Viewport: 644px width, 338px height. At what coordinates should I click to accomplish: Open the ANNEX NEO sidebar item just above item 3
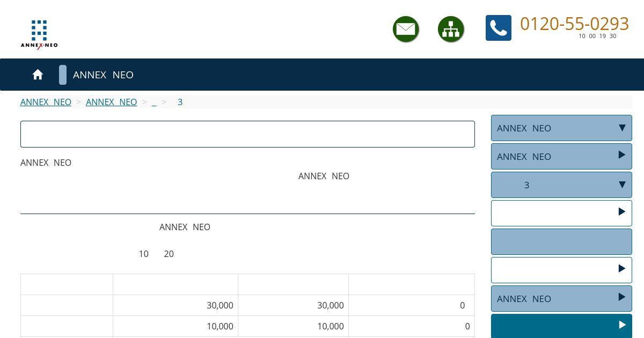click(x=561, y=157)
